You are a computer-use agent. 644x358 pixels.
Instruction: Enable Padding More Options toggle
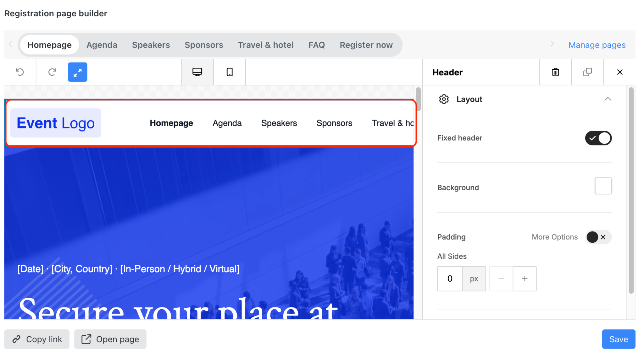598,237
